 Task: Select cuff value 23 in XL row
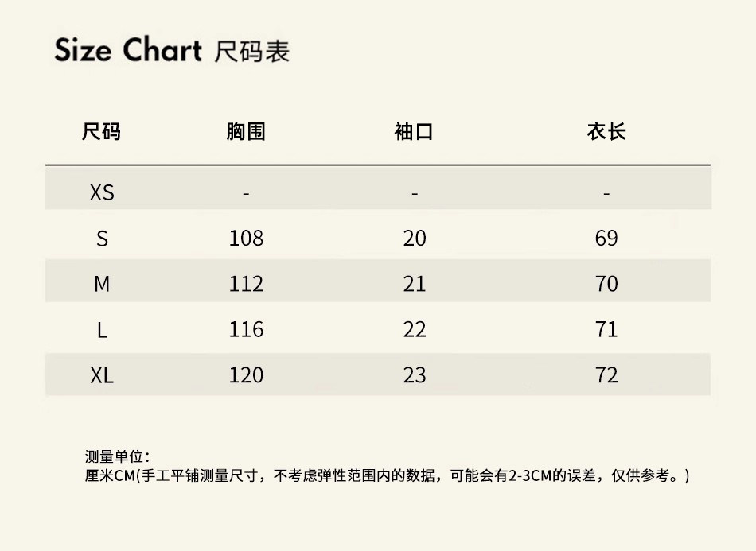click(415, 375)
